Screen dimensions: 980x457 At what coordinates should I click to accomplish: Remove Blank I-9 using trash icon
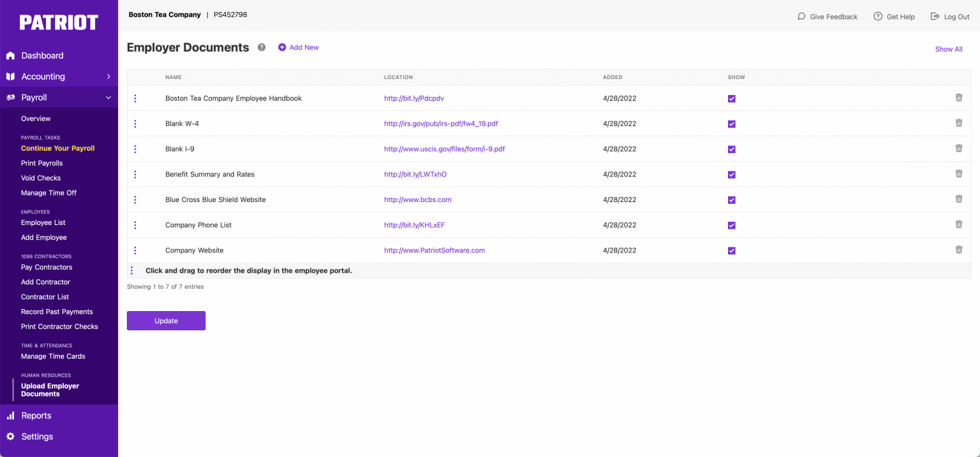958,149
